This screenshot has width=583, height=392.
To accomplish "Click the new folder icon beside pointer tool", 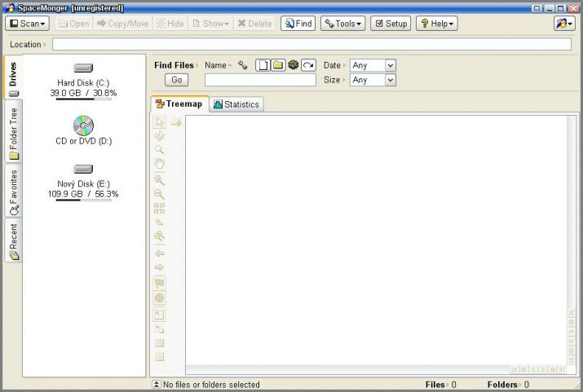I will coord(176,122).
